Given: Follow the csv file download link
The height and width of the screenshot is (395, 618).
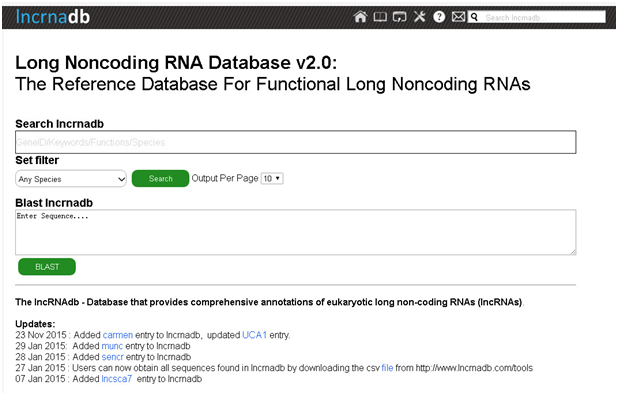Looking at the screenshot, I should (x=387, y=368).
